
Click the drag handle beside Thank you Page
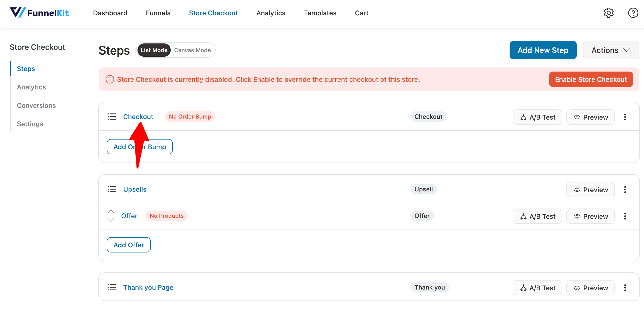112,287
